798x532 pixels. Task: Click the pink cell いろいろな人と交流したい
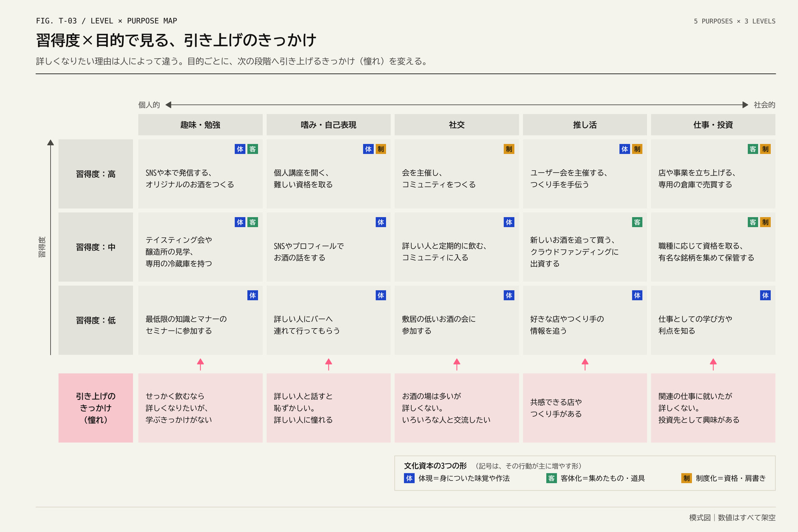click(456, 408)
